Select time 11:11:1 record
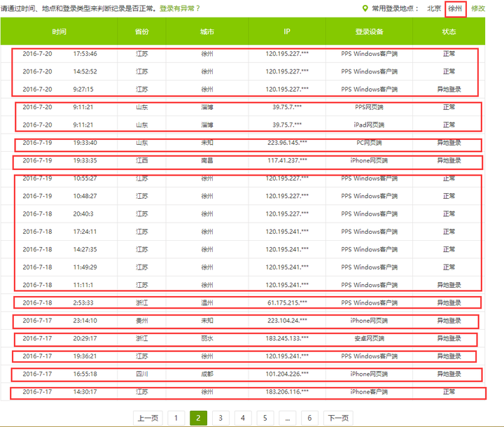 coord(83,285)
